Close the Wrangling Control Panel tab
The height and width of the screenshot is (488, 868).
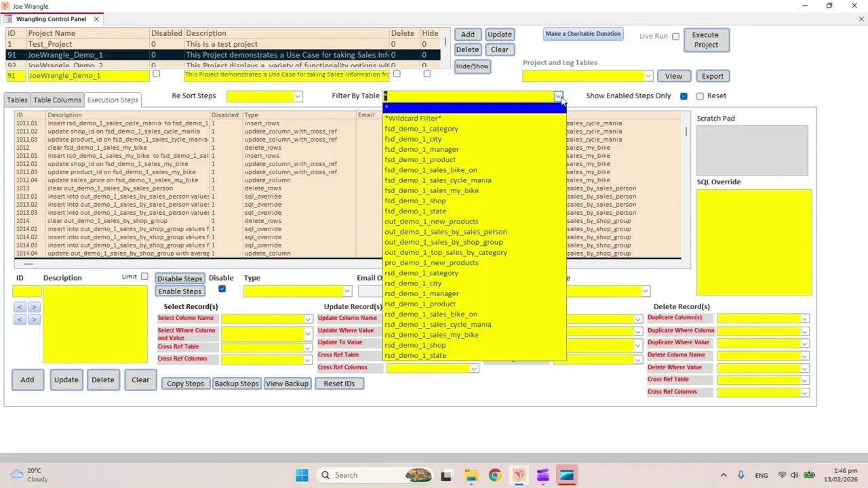pyautogui.click(x=96, y=19)
